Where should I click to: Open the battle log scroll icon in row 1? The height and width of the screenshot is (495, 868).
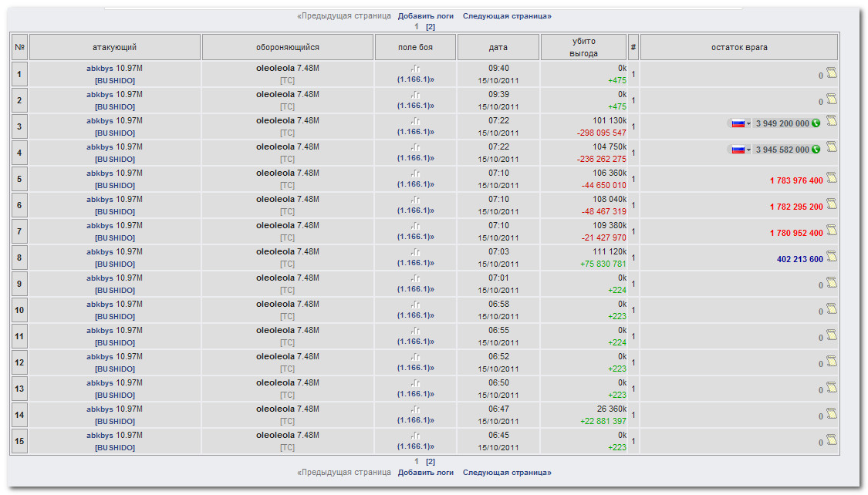[832, 73]
